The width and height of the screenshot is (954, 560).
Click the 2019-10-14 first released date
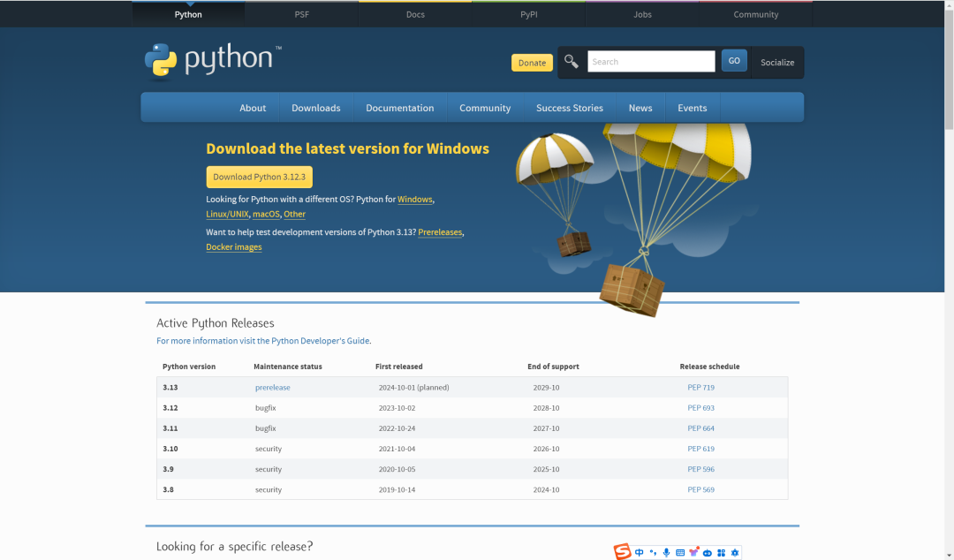click(397, 489)
